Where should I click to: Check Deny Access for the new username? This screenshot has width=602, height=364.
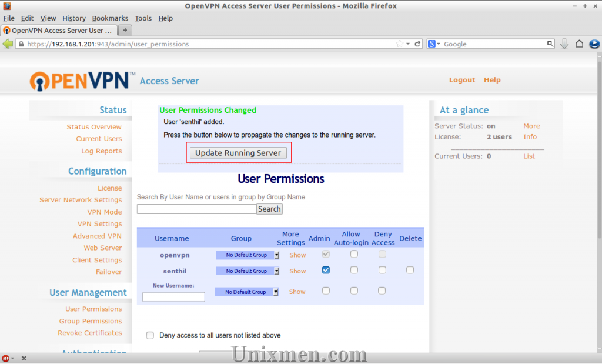(x=382, y=290)
